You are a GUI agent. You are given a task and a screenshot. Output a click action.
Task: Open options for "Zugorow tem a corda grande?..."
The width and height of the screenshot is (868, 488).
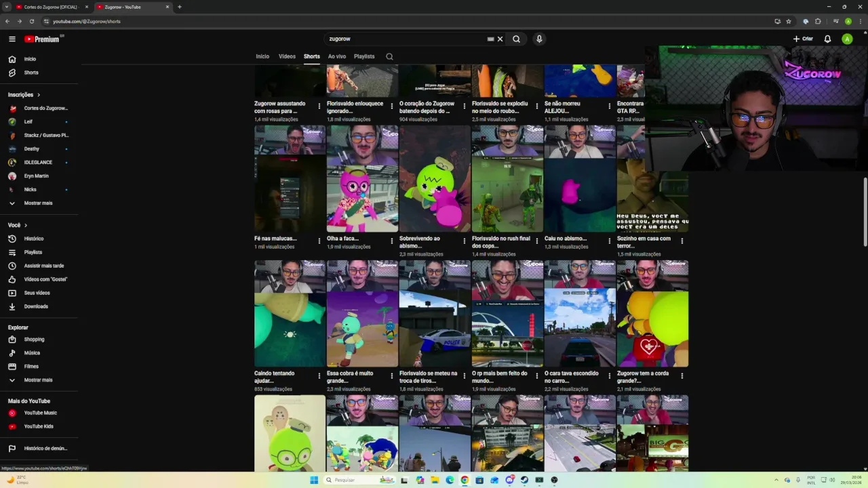(682, 375)
